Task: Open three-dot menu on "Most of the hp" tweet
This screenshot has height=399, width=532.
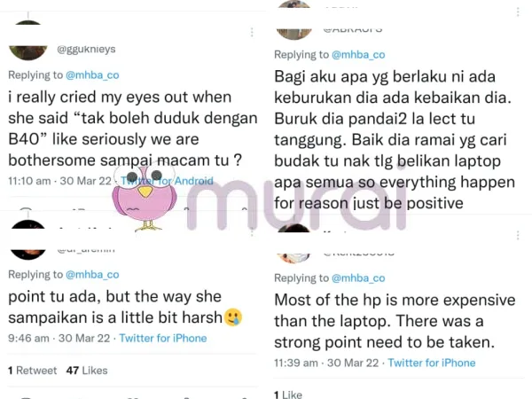Action: [518, 236]
